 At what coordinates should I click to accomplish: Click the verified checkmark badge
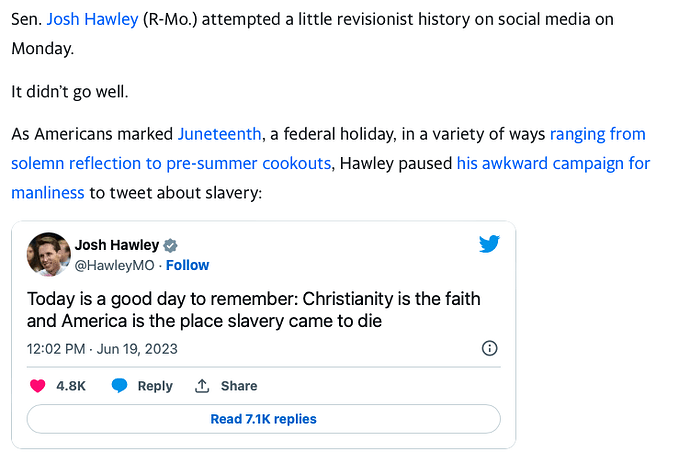tap(171, 246)
